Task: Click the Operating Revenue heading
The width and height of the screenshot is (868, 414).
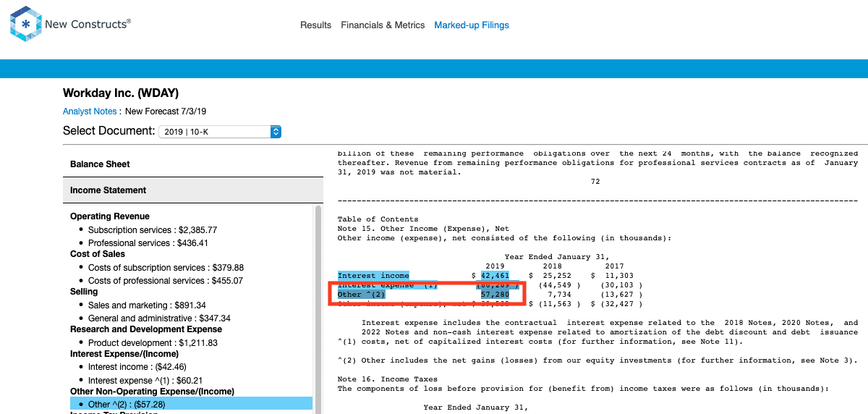Action: pyautogui.click(x=110, y=216)
